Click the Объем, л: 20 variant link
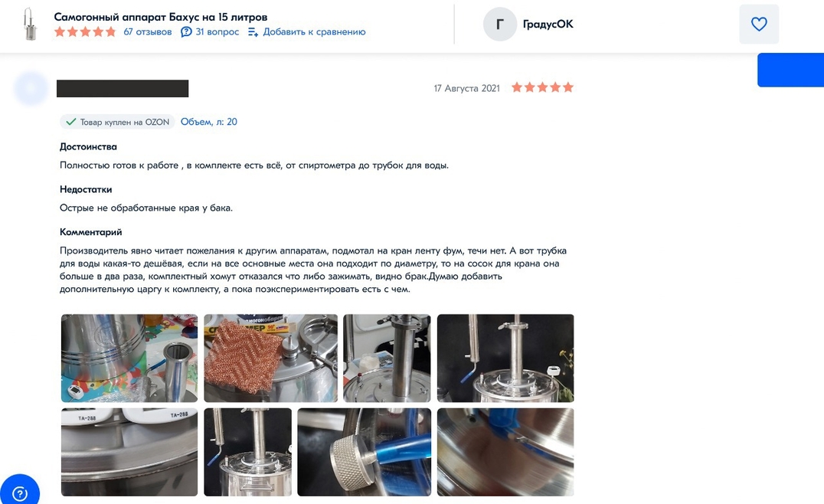824x504 pixels. coord(208,122)
